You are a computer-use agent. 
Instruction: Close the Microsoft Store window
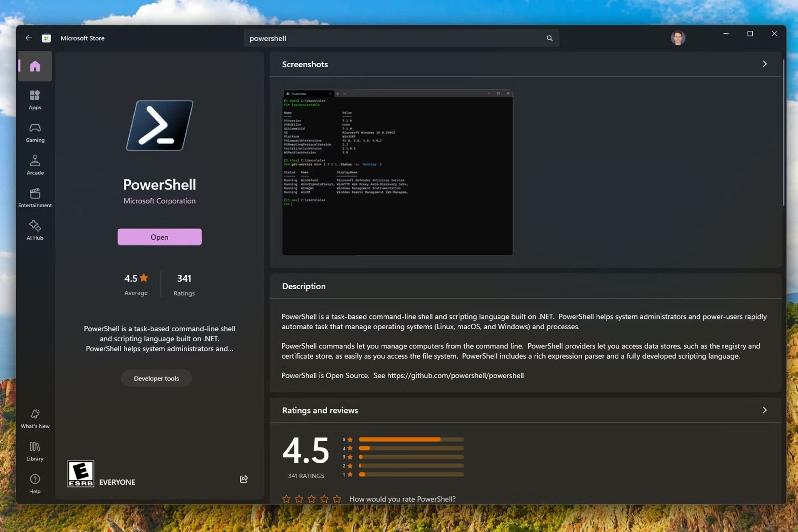coord(774,34)
